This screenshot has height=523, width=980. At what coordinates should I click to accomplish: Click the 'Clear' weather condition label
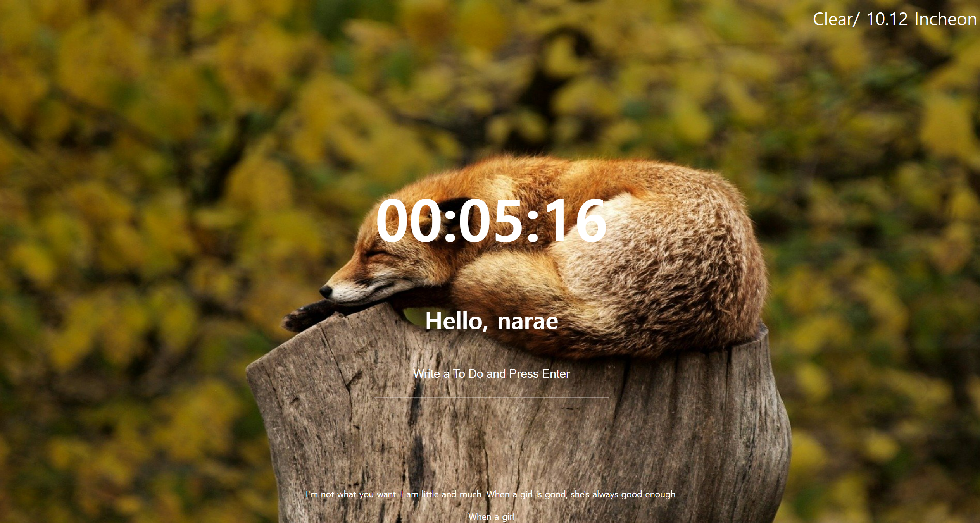coord(831,19)
